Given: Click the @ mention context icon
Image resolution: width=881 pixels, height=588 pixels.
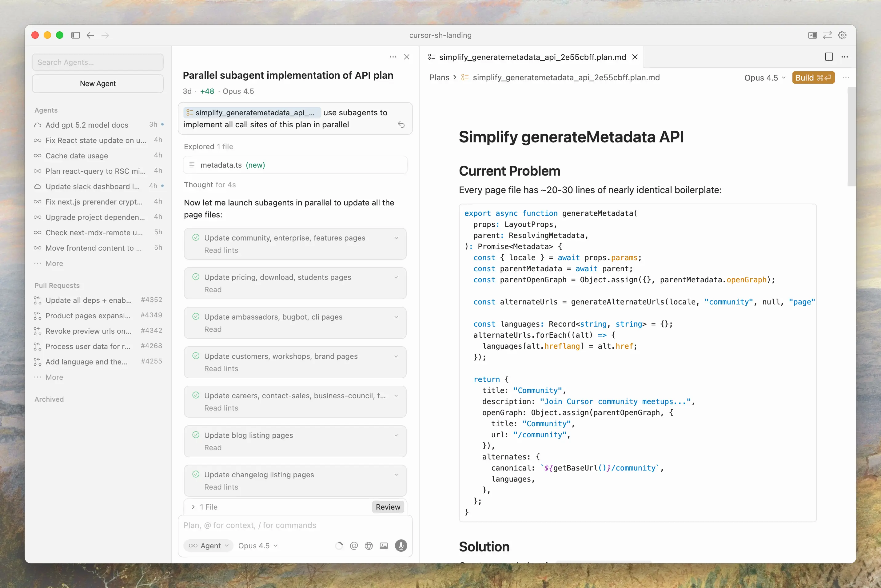Looking at the screenshot, I should pyautogui.click(x=353, y=546).
